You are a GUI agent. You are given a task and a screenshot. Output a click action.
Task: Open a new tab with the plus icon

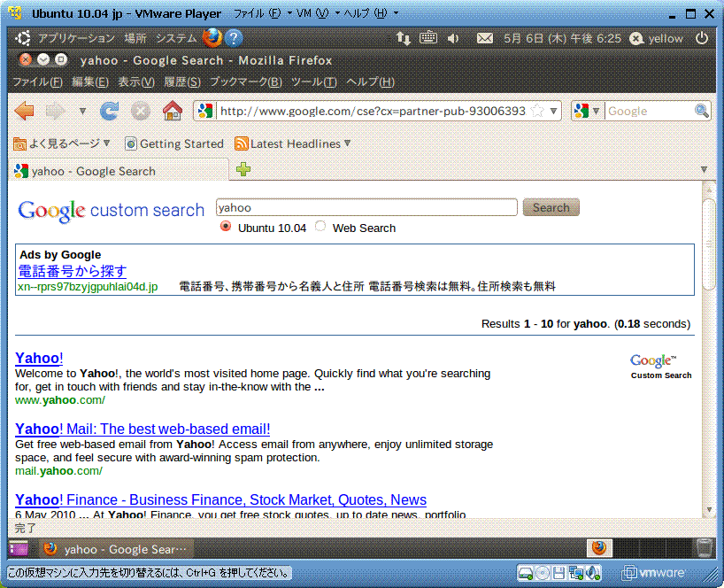(243, 169)
